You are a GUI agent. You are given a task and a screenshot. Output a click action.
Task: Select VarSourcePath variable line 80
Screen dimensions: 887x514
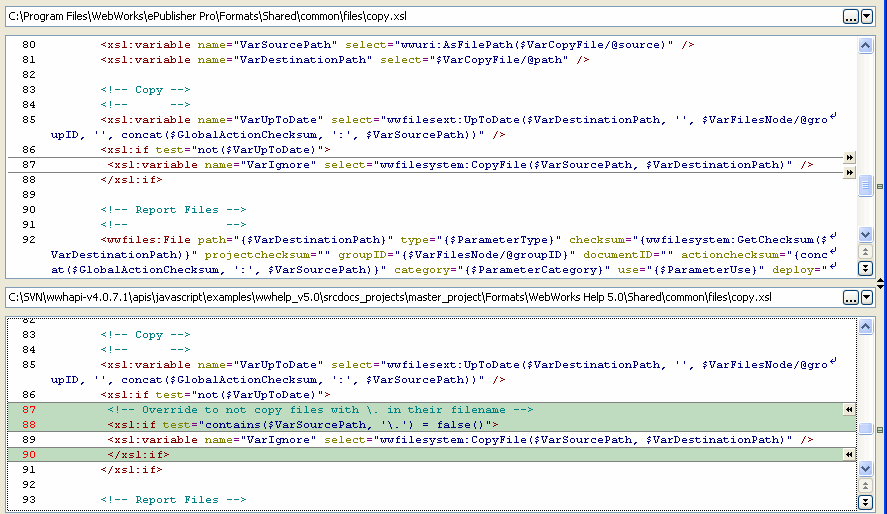tap(397, 45)
